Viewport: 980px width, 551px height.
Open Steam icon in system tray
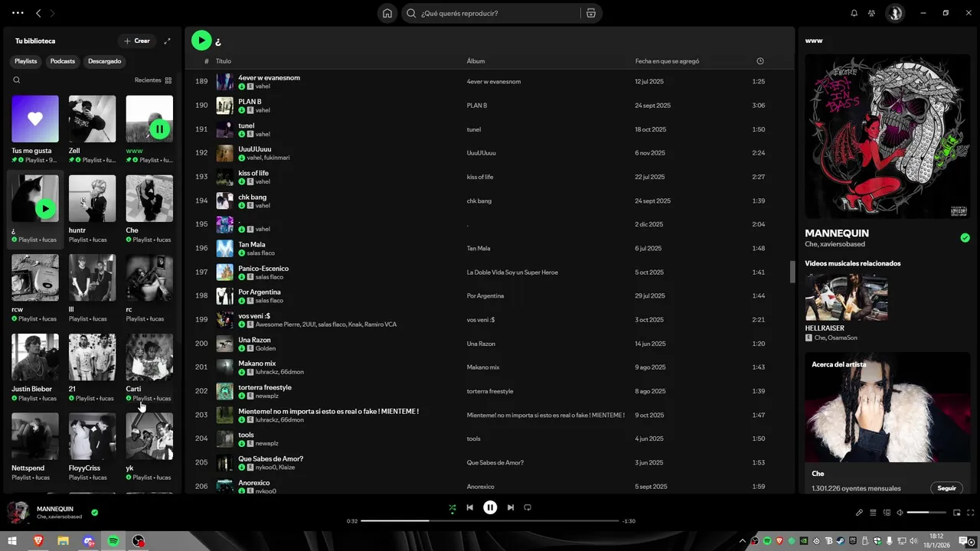pos(841,541)
